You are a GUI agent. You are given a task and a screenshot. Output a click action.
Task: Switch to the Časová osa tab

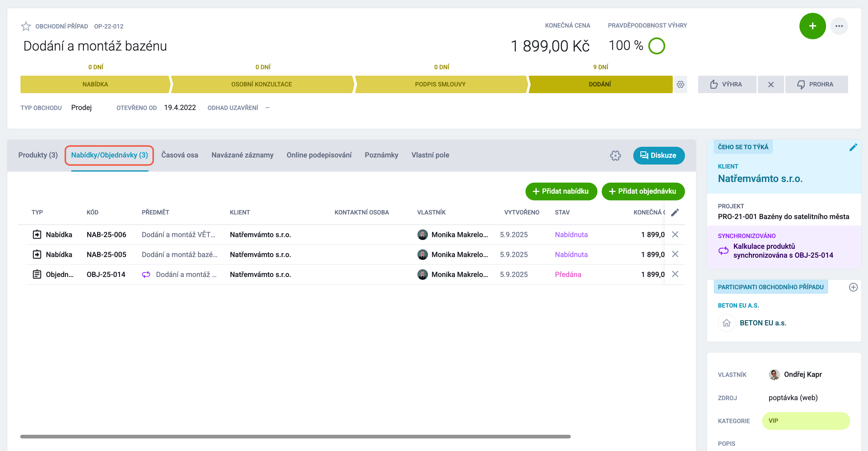(x=180, y=155)
